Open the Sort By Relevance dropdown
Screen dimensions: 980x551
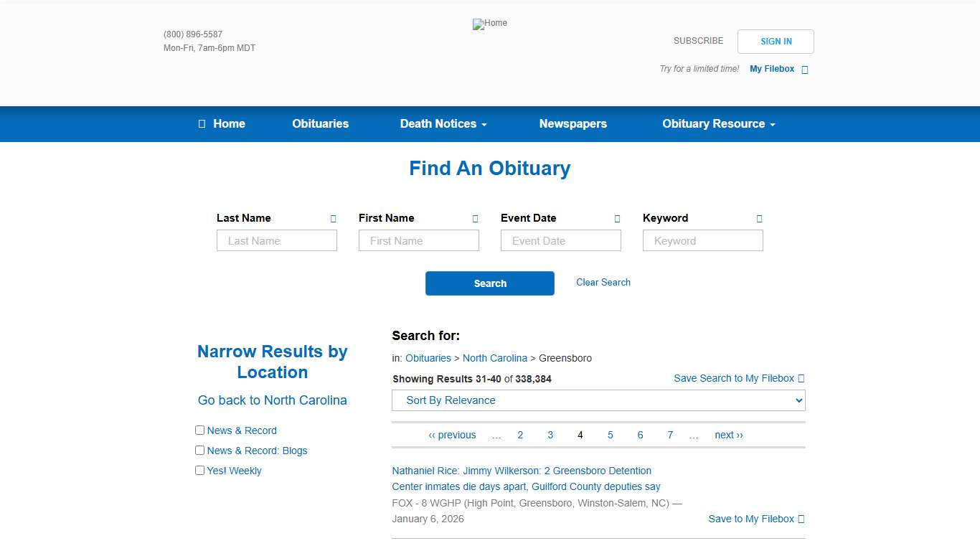[x=598, y=400]
